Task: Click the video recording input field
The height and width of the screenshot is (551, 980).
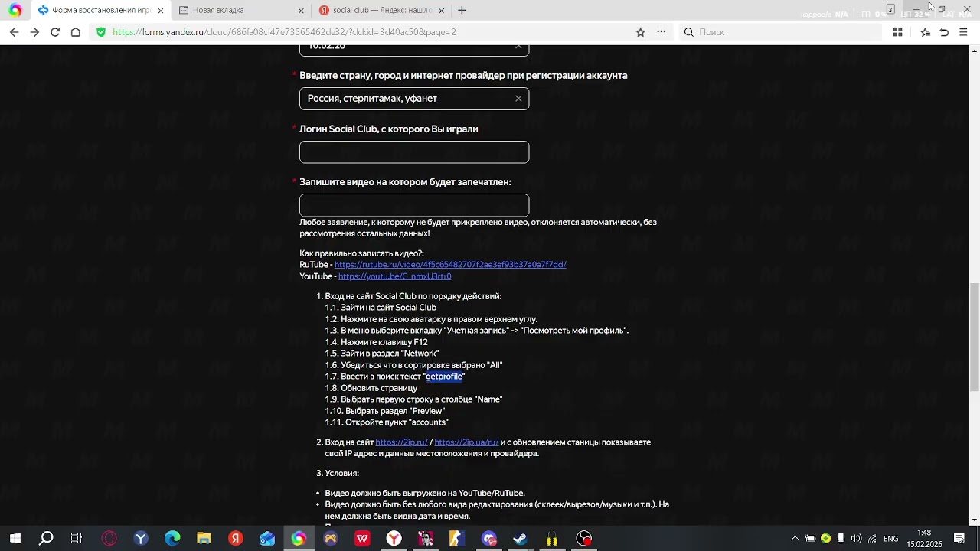Action: tap(414, 205)
